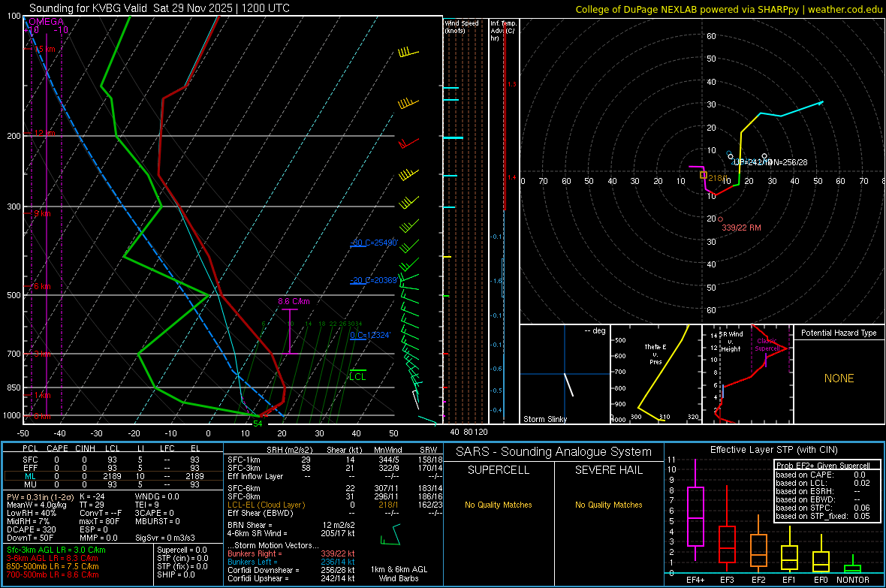Click the 'DN=256/28' hodograph label

click(787, 162)
